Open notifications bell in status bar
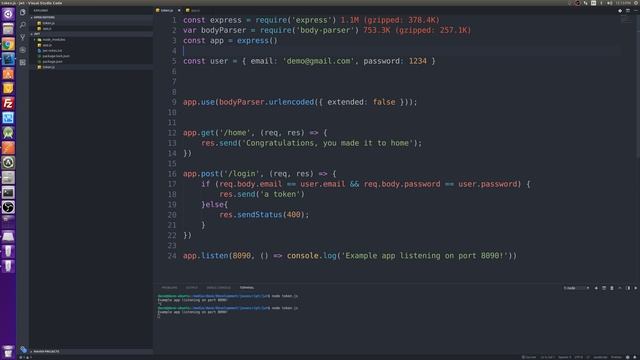 click(x=635, y=357)
